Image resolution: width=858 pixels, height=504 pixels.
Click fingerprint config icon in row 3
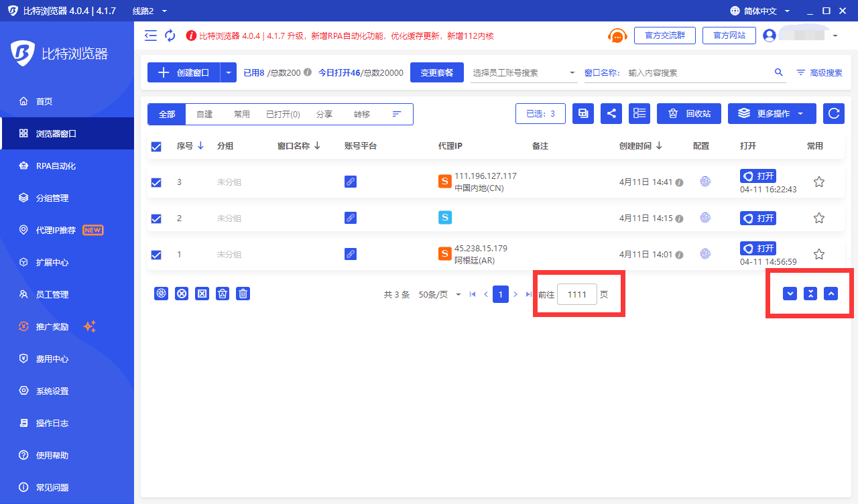pyautogui.click(x=705, y=181)
